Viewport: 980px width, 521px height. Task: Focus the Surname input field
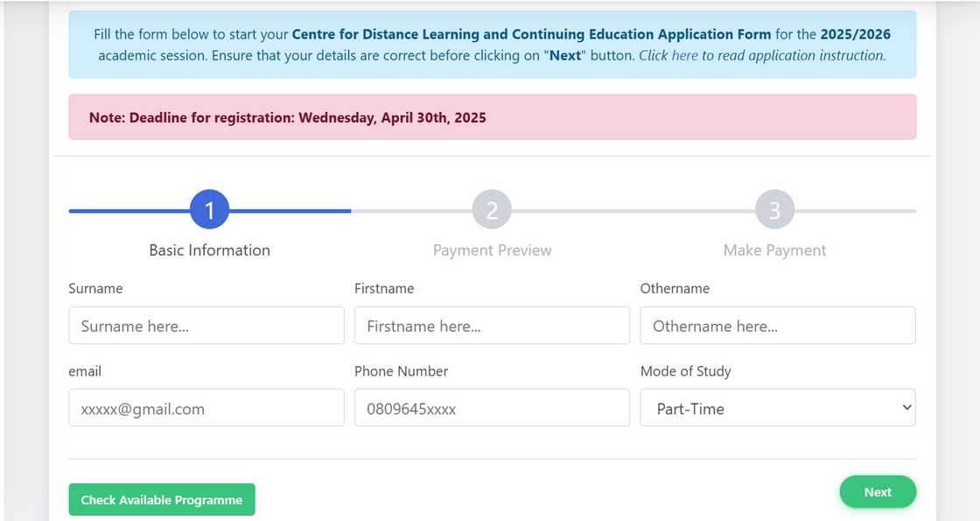pos(206,326)
